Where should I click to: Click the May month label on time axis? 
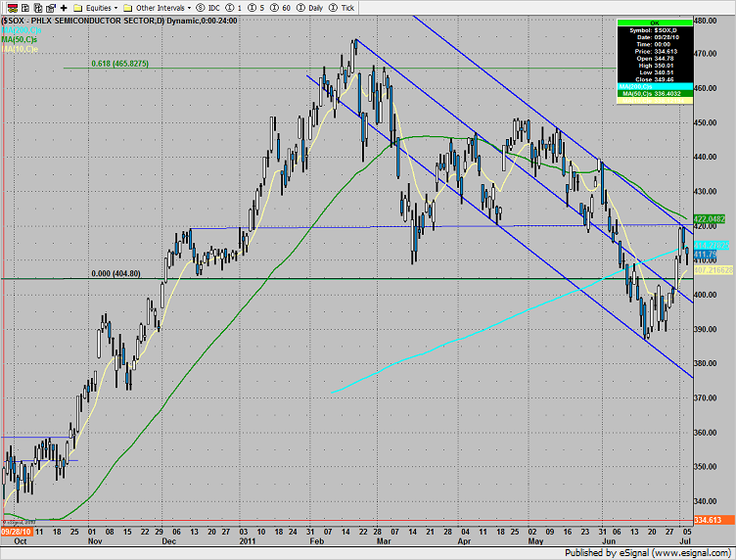click(x=535, y=541)
